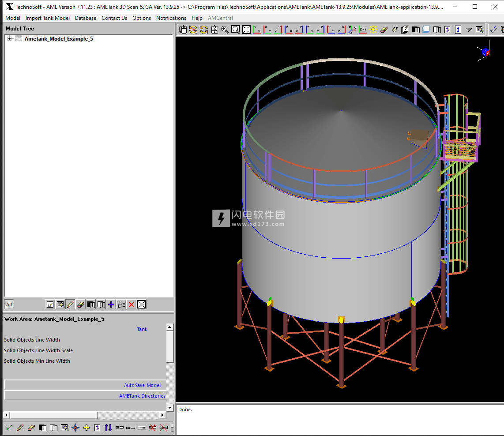Screen dimensions: 504x436
Task: Click the green checkmark icon in bottom toolbar
Action: (x=9, y=428)
